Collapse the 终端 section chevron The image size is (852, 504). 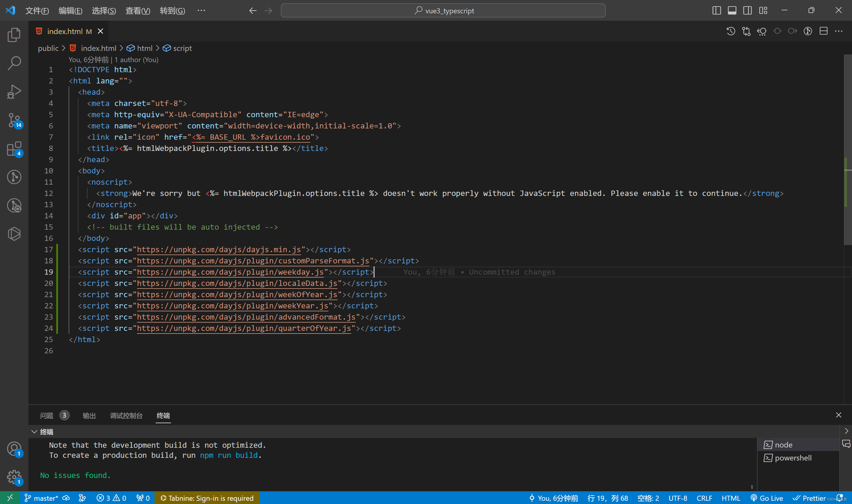pyautogui.click(x=34, y=432)
